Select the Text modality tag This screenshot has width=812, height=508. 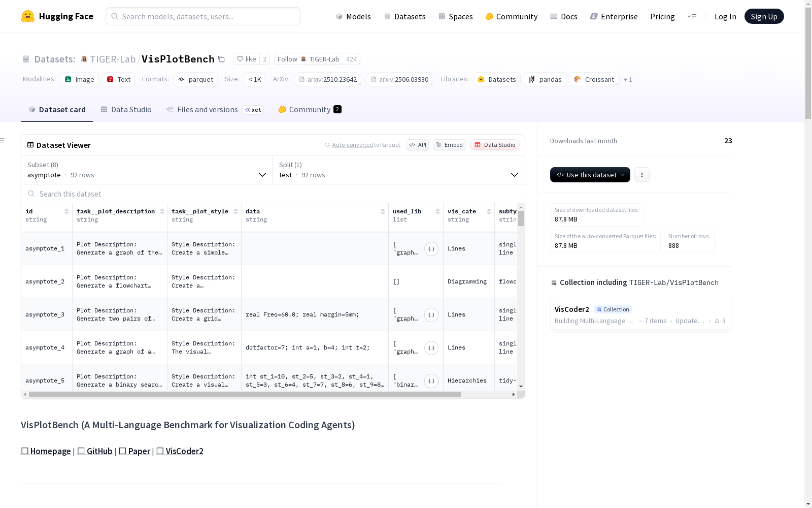point(119,79)
